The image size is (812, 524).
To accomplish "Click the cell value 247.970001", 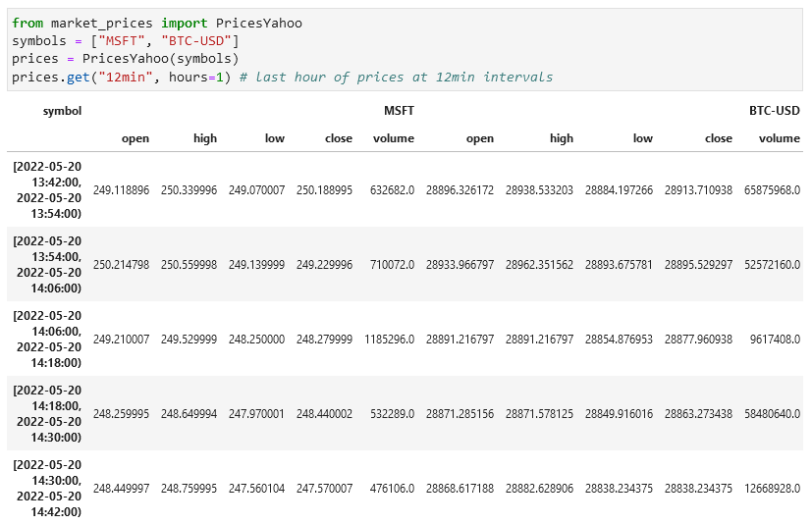I will click(x=257, y=414).
